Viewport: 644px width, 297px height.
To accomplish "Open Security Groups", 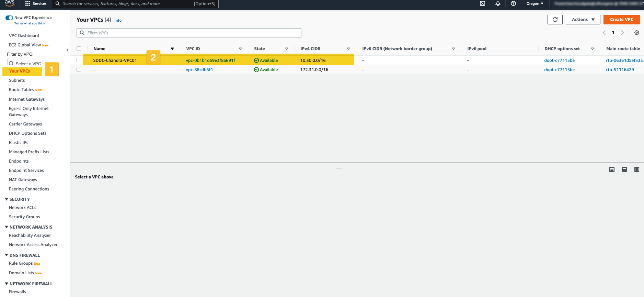I will pos(24,217).
